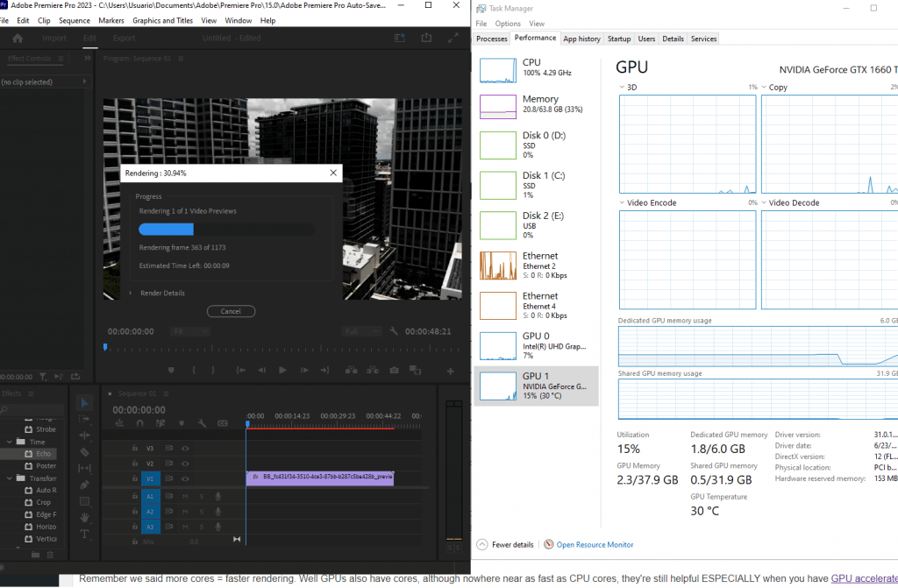Viewport: 898px width, 588px height.
Task: Solo audio track A1
Action: click(201, 496)
